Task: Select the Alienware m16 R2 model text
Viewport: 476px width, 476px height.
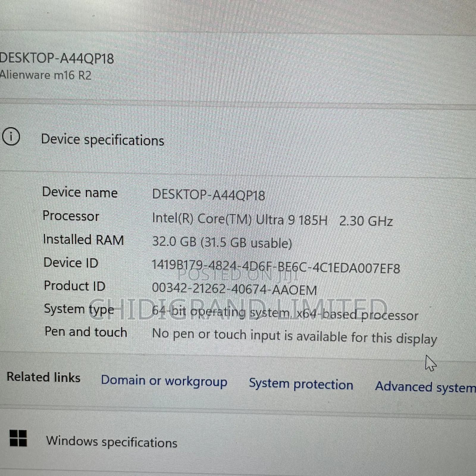Action: point(45,75)
